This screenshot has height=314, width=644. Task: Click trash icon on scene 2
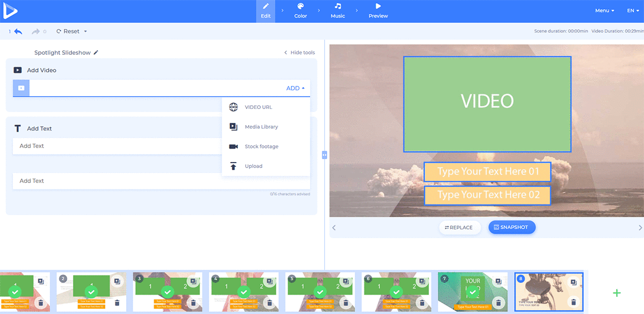[116, 303]
